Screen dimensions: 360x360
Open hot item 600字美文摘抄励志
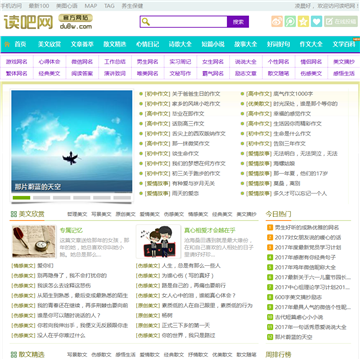[298, 297]
